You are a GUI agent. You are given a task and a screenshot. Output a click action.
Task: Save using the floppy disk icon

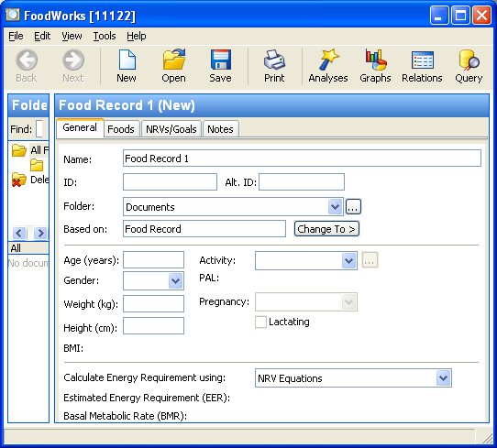click(x=221, y=60)
